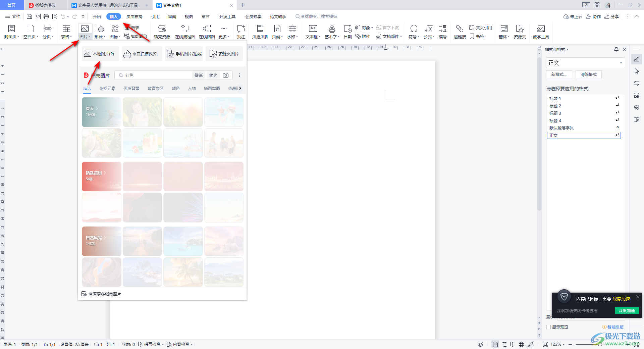Image resolution: width=644 pixels, height=349 pixels.
Task: Open the current style combo box showing 正文
Action: point(585,63)
